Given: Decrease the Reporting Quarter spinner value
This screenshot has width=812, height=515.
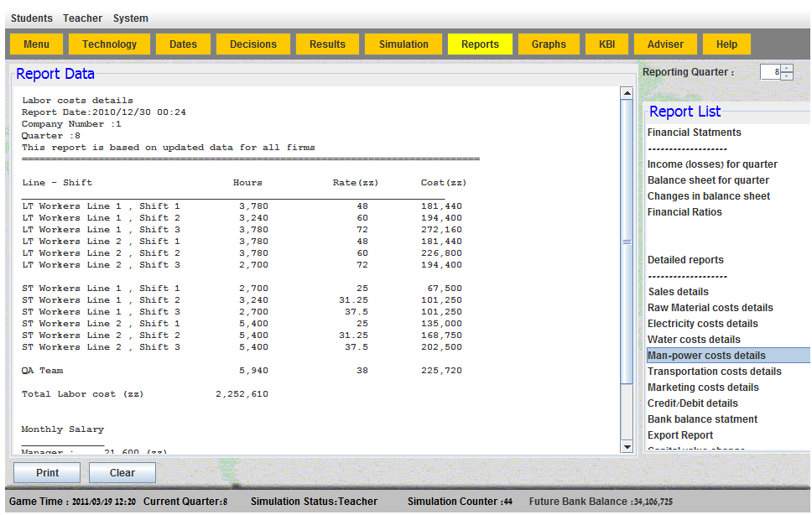Looking at the screenshot, I should click(x=787, y=76).
